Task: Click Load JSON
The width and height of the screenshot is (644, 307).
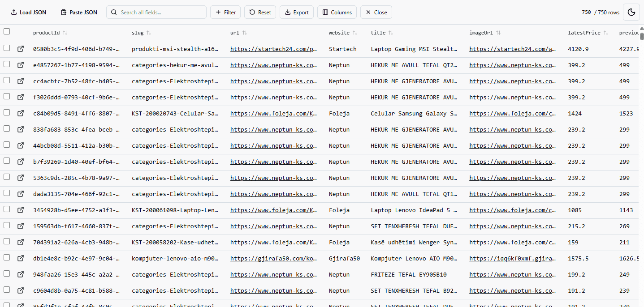Action: click(28, 12)
